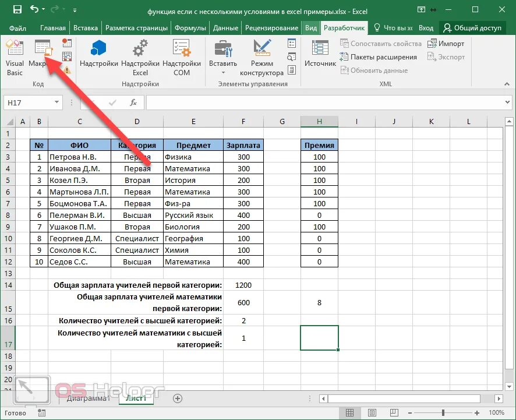The height and width of the screenshot is (420, 516).
Task: Switch to the Данные tab
Action: (x=225, y=28)
